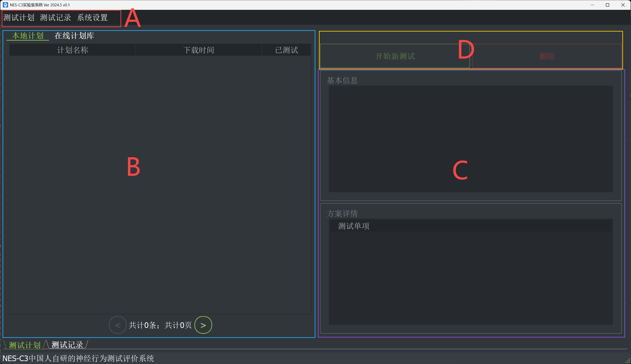
Task: Click the next page arrow button
Action: click(203, 325)
